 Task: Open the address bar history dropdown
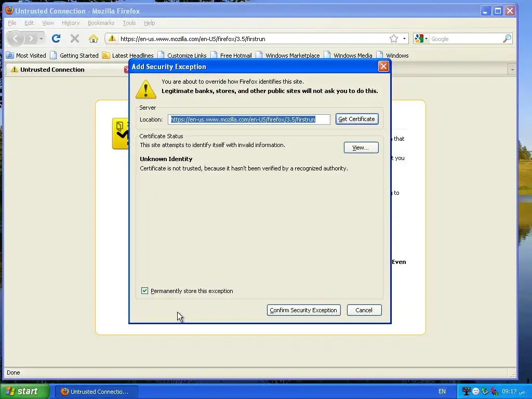[404, 38]
